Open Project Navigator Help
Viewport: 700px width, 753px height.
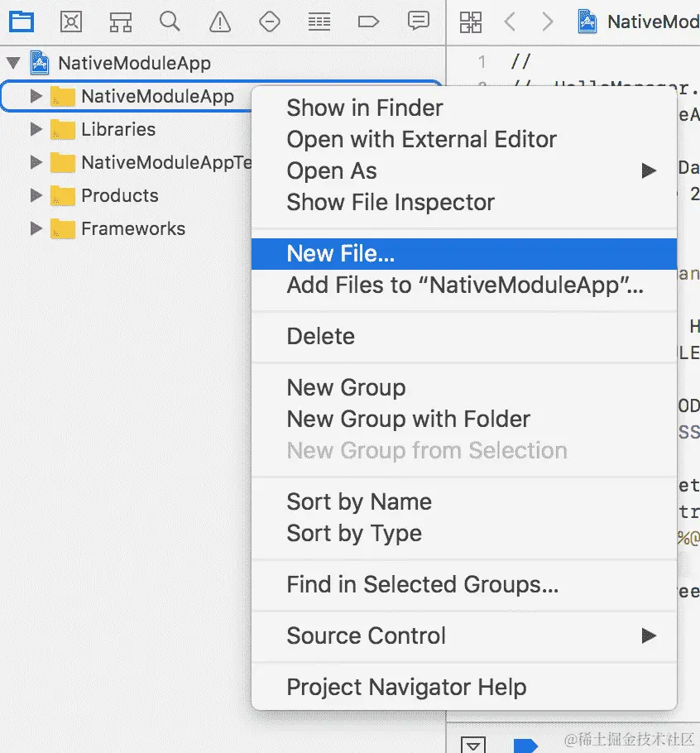click(464, 687)
